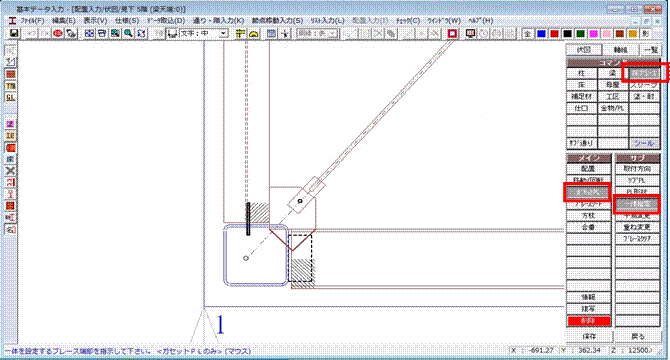
Task: Open the 表示(V) menu
Action: pyautogui.click(x=95, y=20)
